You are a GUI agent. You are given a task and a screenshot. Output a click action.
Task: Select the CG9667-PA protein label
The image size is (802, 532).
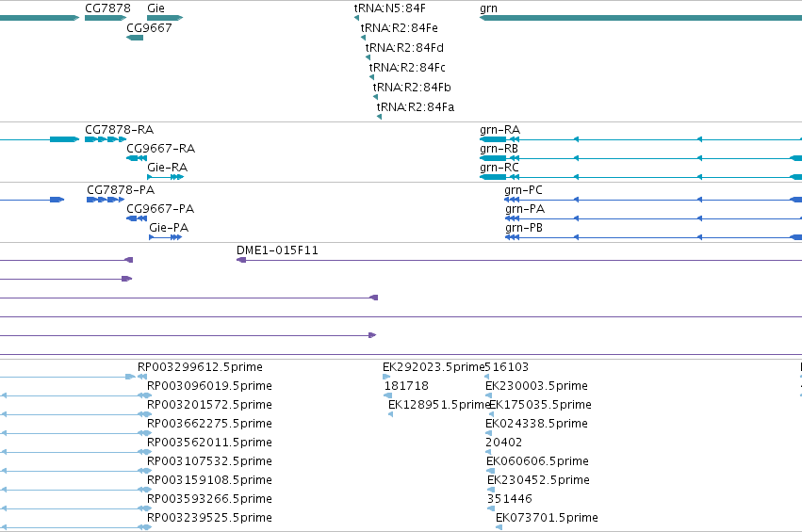(160, 209)
